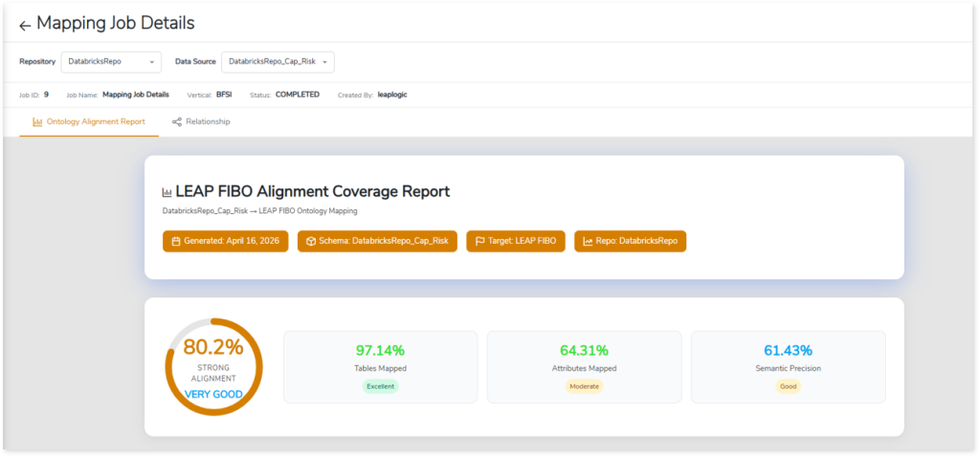Click the chart icon beside LEAP FIBO report title
This screenshot has width=980, height=457.
coord(167,193)
